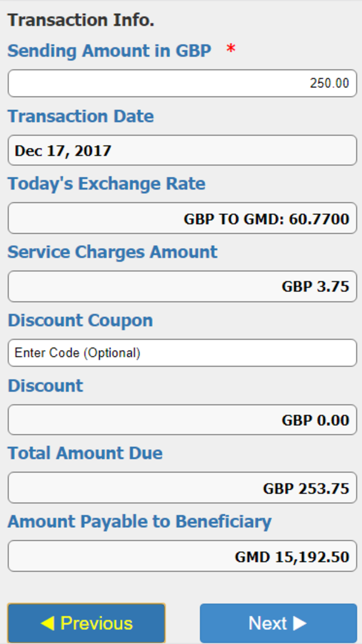This screenshot has height=644, width=362.
Task: Click the red required asterisk
Action: [x=231, y=48]
